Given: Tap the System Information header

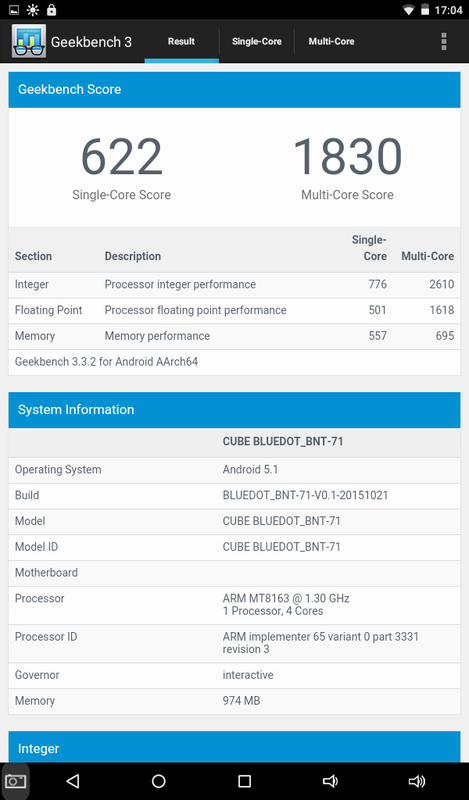Looking at the screenshot, I should [234, 410].
